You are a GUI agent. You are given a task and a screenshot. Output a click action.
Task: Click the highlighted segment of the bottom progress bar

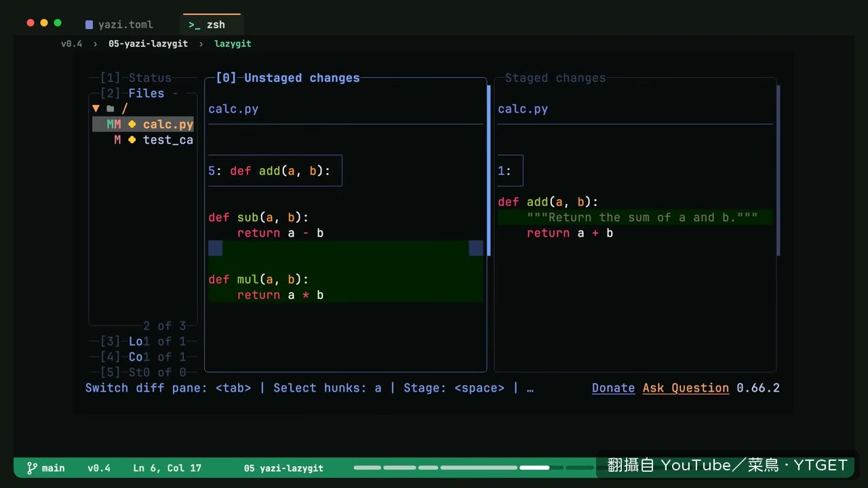coord(534,468)
